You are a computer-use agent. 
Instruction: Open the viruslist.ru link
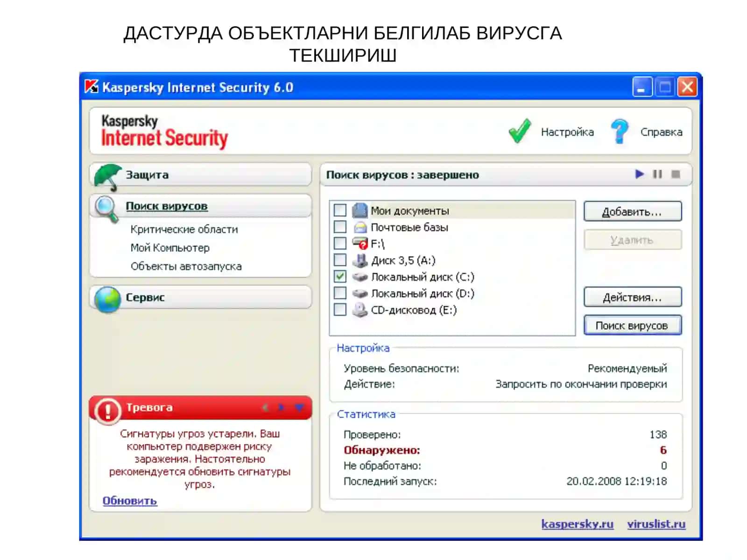(x=656, y=524)
